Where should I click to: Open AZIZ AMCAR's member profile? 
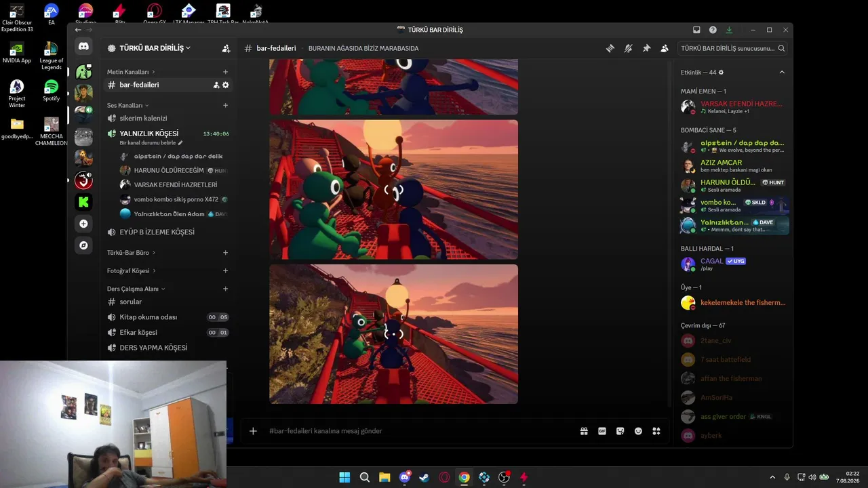(x=734, y=165)
